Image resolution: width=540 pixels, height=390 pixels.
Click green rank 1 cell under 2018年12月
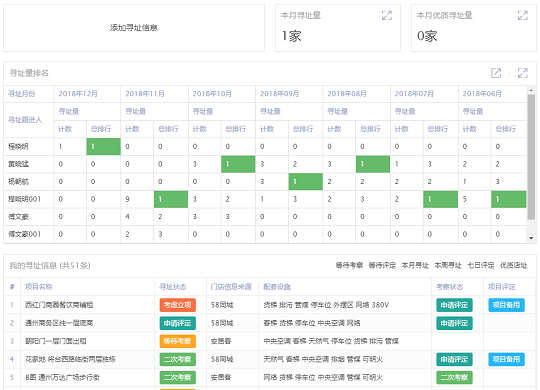pos(104,146)
